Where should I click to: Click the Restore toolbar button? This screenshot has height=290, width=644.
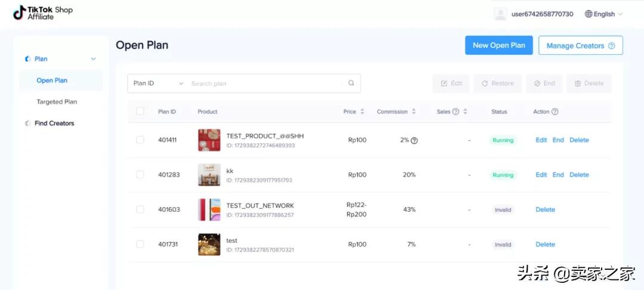tap(497, 84)
